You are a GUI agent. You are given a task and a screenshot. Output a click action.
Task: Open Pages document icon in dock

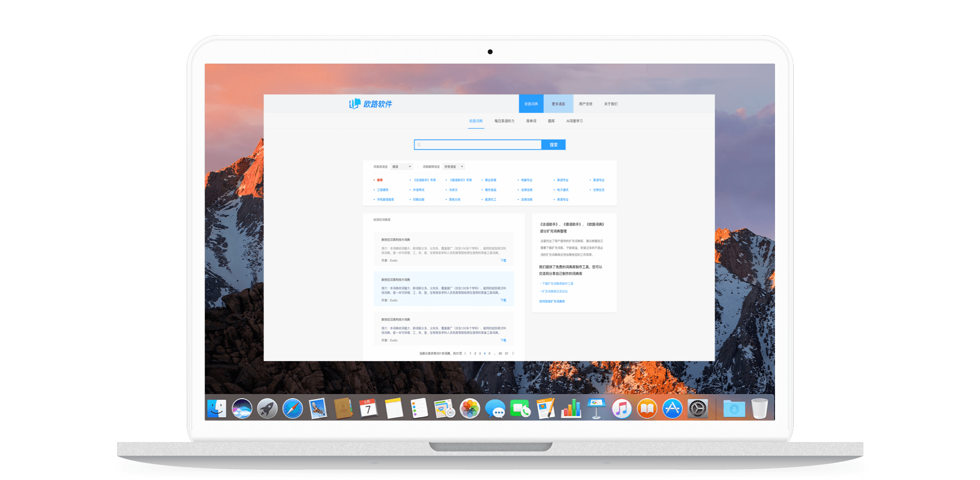[x=545, y=408]
